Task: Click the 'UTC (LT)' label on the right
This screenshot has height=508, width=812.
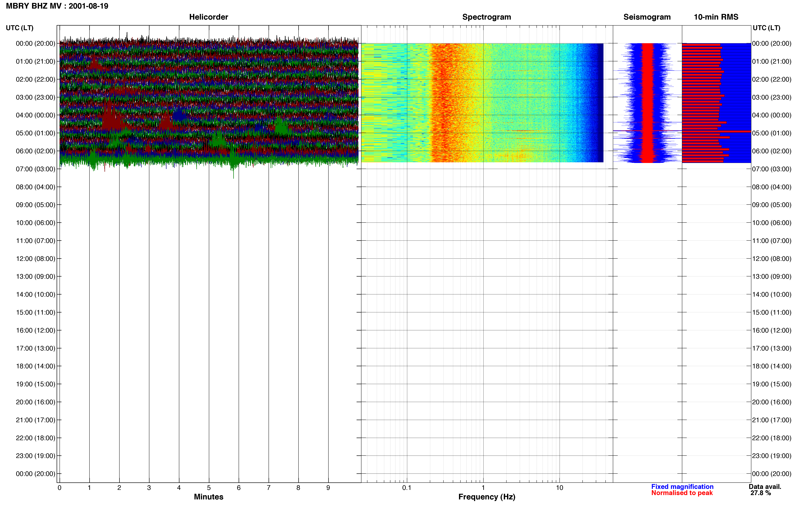Action: point(766,28)
